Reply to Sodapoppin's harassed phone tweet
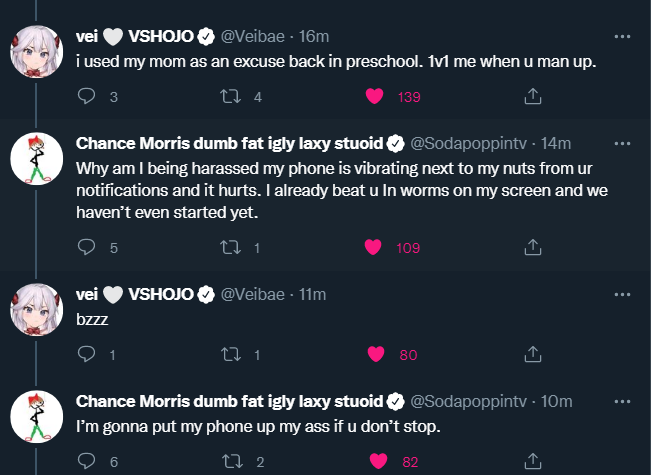This screenshot has width=651, height=475. (x=86, y=247)
